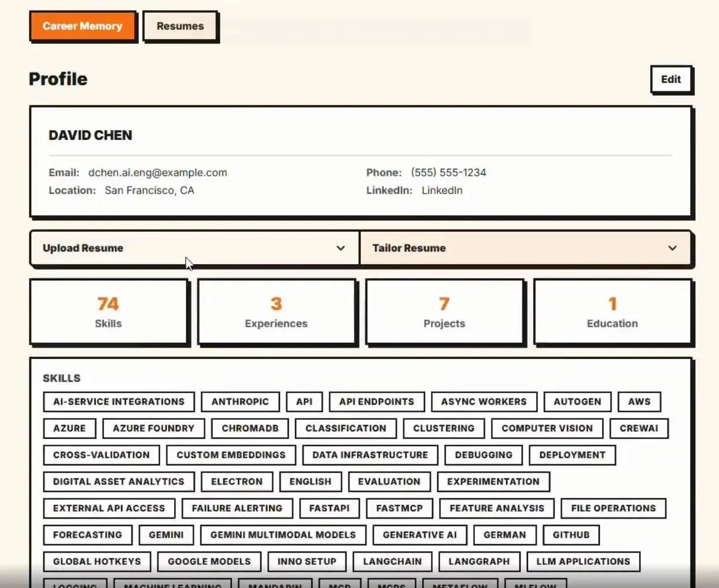Select the CREWAI skill tag
Viewport: 719px width, 588px height.
pyautogui.click(x=639, y=428)
